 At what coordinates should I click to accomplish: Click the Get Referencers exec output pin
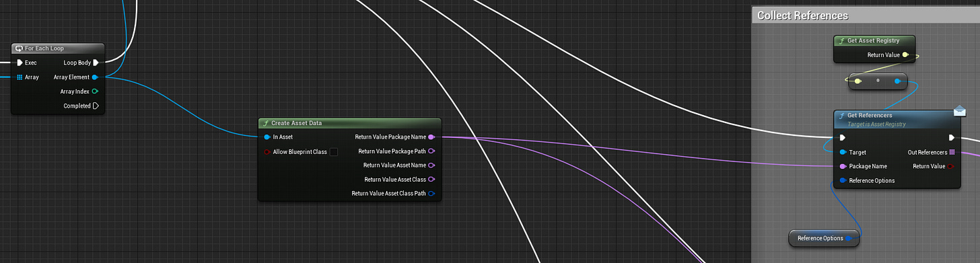(x=952, y=138)
